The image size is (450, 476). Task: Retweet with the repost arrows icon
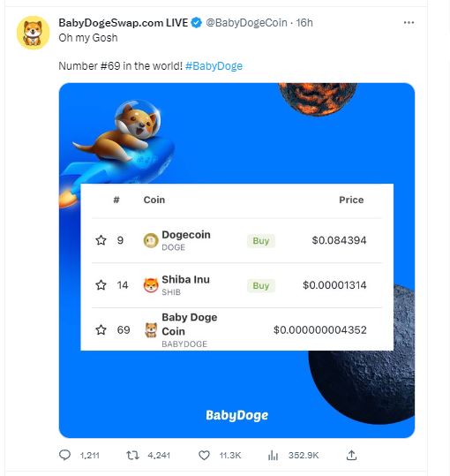click(132, 455)
